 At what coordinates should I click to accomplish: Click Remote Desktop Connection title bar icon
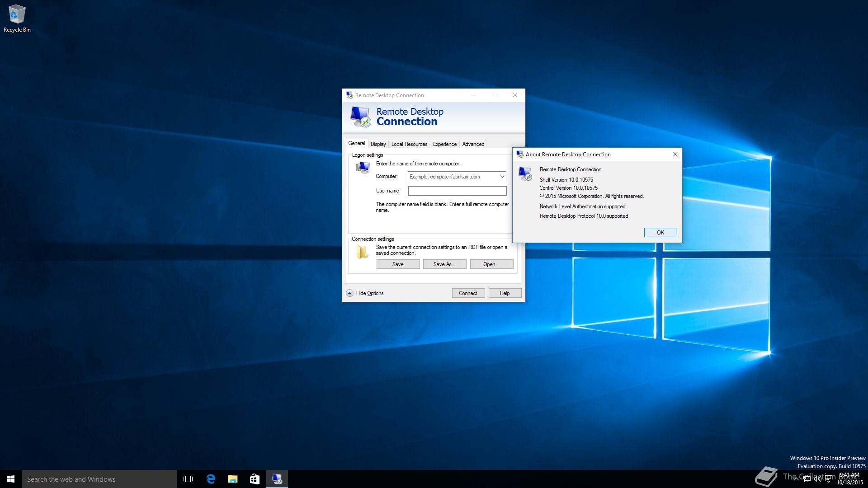[349, 95]
